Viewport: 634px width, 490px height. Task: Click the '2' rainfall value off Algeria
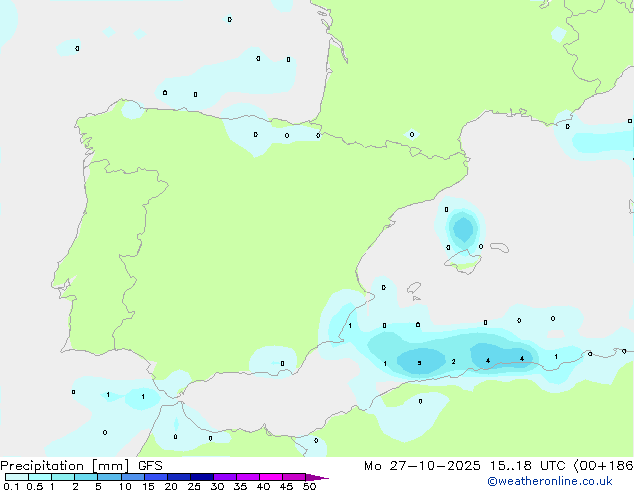(453, 361)
